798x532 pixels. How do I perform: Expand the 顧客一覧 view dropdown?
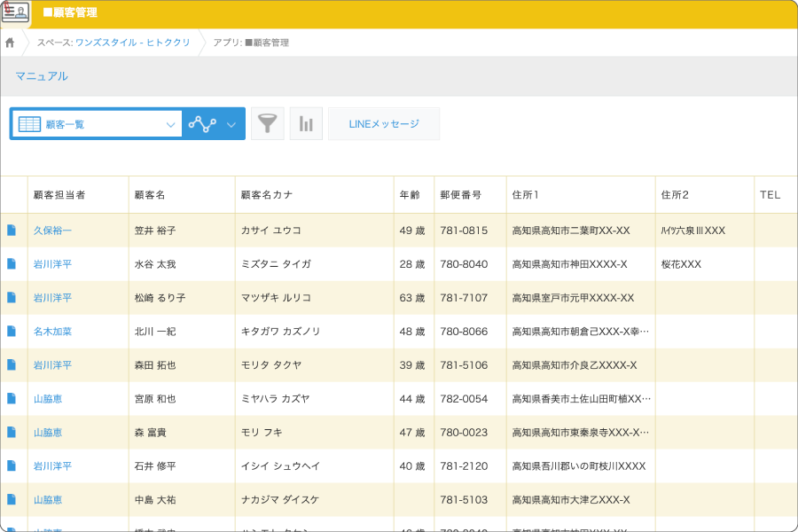pyautogui.click(x=171, y=125)
